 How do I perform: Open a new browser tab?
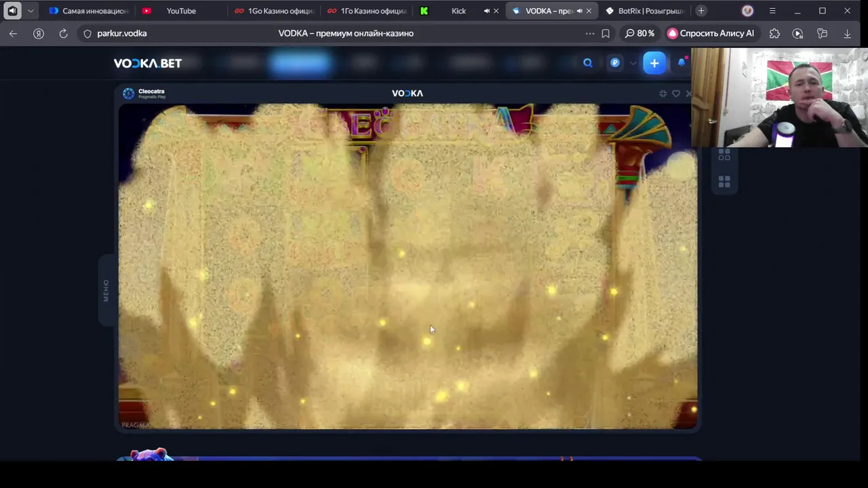701,11
